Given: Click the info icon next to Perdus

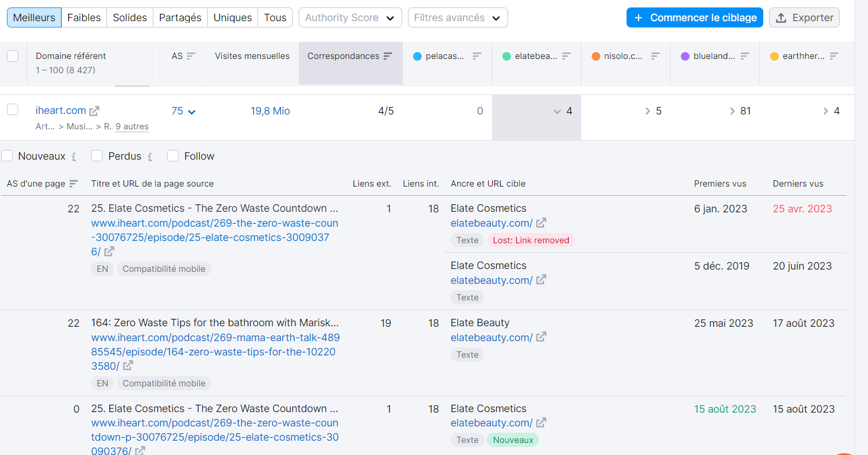Looking at the screenshot, I should coord(150,156).
